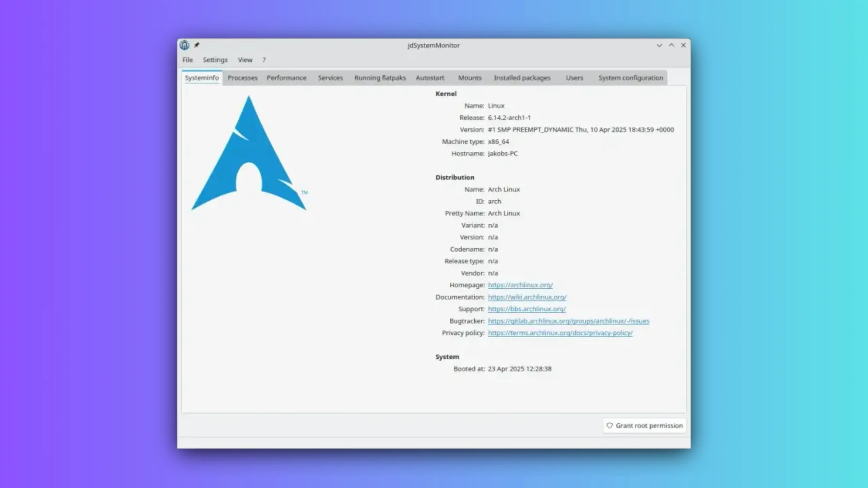Viewport: 868px width, 488px height.
Task: Open the Settings menu
Action: point(215,60)
